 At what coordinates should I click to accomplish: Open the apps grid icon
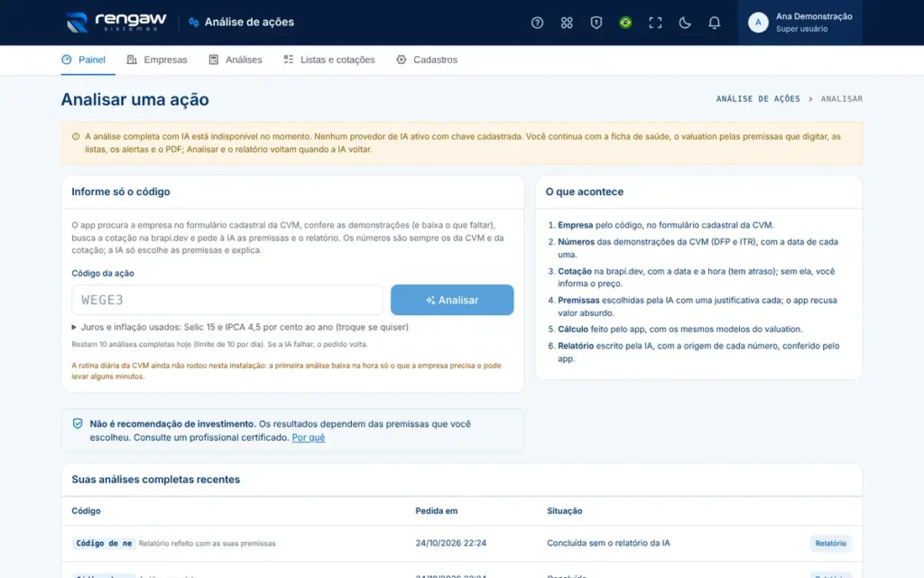tap(567, 23)
